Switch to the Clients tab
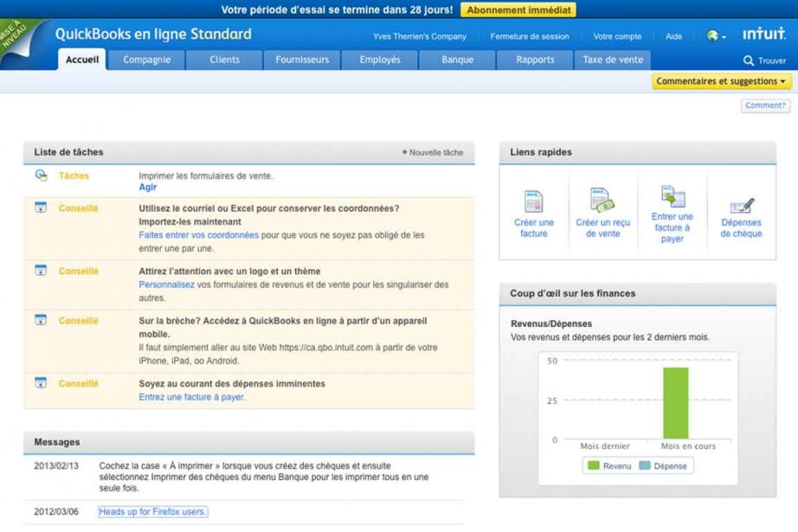Screen dimensions: 798x532 [x=224, y=60]
